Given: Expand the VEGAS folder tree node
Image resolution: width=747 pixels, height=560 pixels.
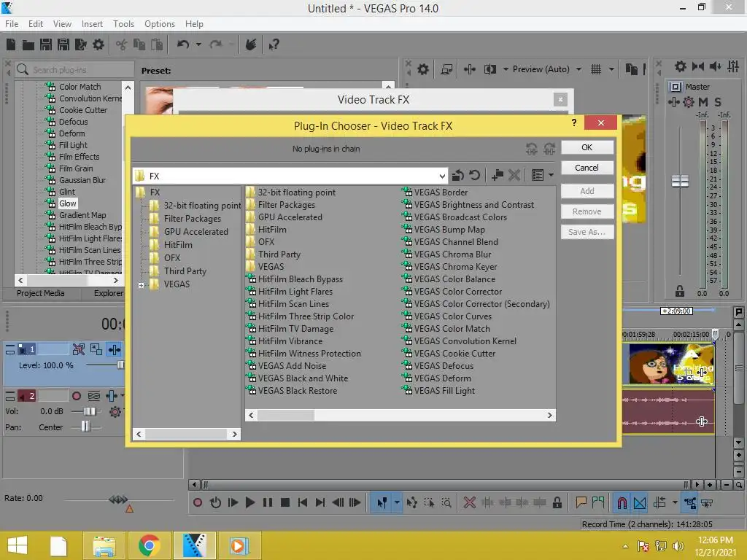Looking at the screenshot, I should coord(141,285).
